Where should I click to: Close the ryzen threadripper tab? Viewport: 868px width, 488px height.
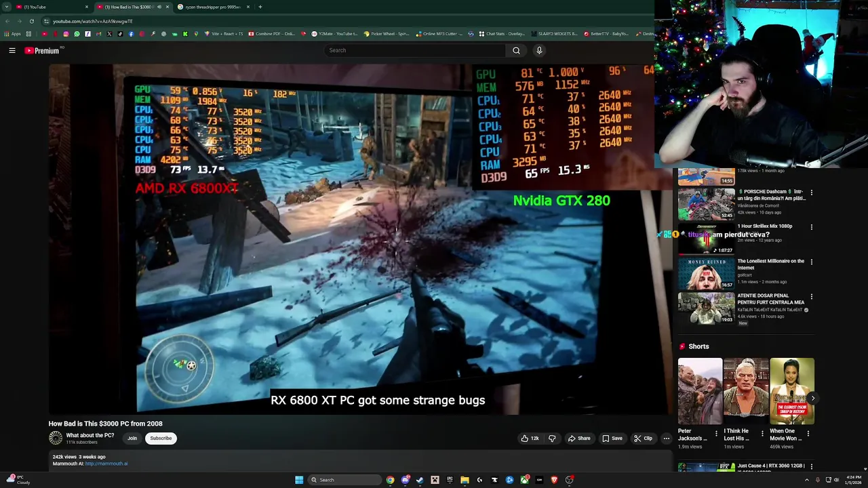pos(248,7)
